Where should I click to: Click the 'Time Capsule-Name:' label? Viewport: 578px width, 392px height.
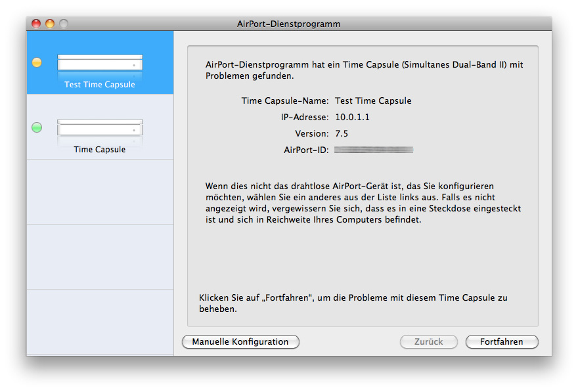click(285, 101)
